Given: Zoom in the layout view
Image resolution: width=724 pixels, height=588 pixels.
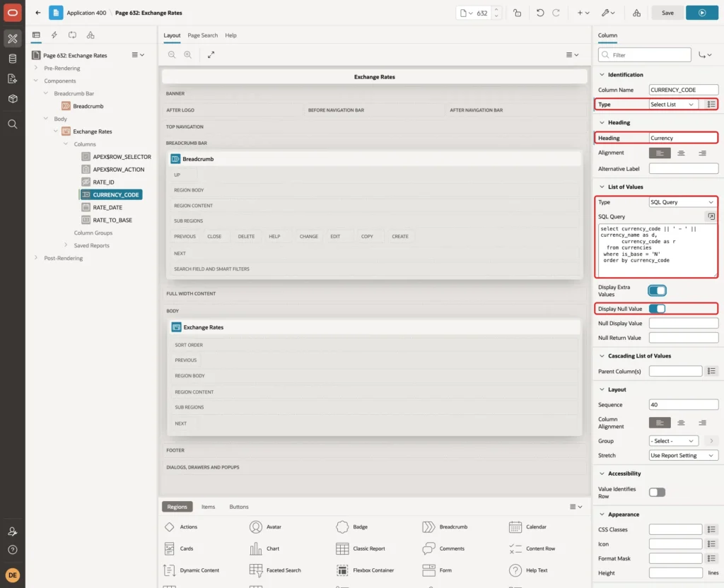Looking at the screenshot, I should 188,55.
